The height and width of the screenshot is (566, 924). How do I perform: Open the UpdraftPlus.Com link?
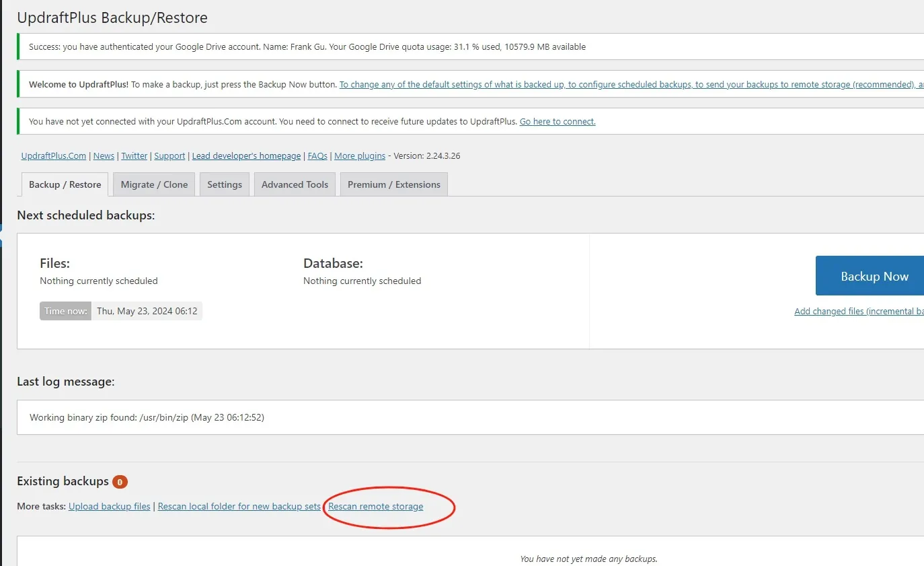[x=54, y=155]
